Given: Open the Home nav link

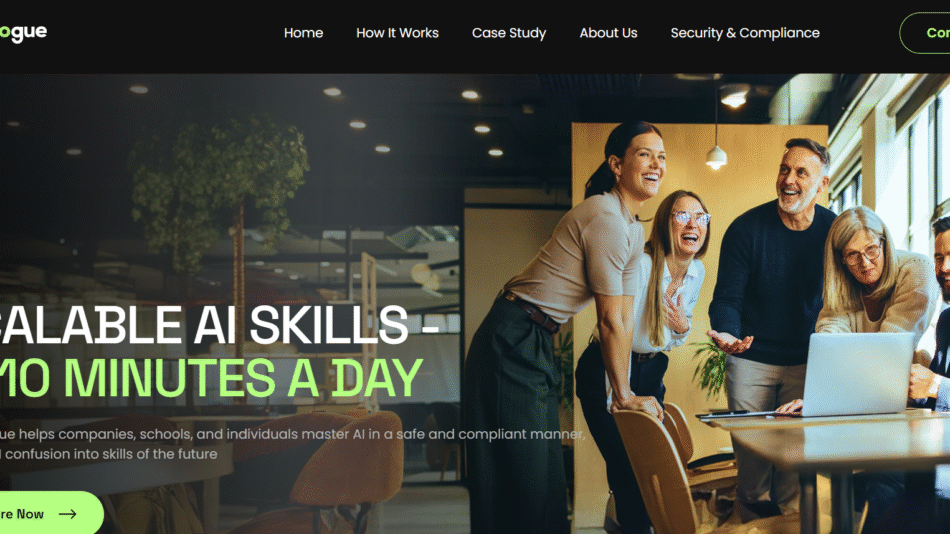Looking at the screenshot, I should 304,33.
